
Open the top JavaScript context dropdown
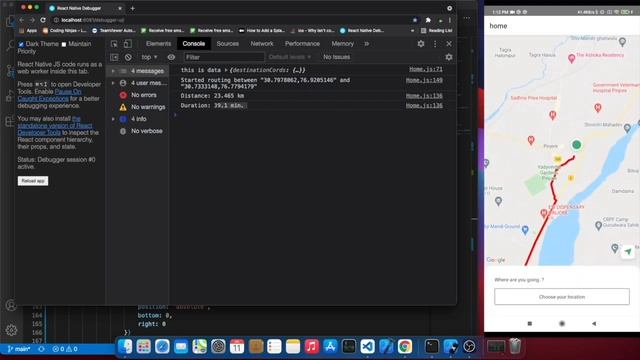pyautogui.click(x=149, y=57)
